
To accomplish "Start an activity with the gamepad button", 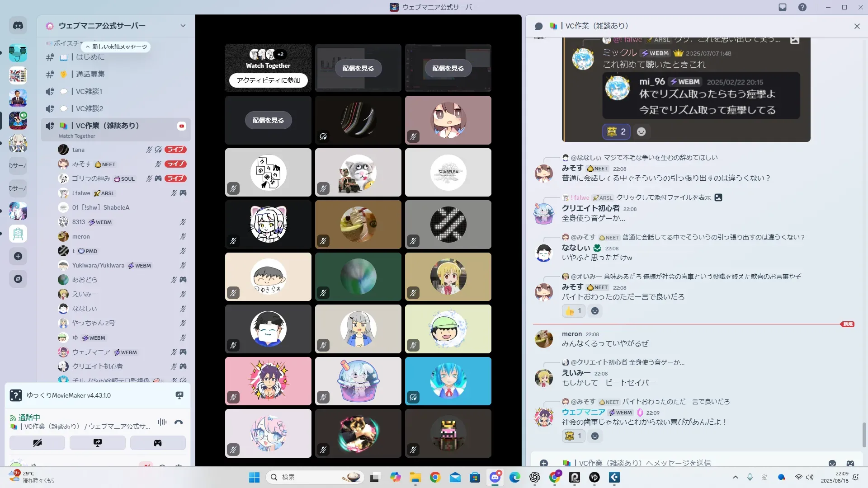I will pos(158,443).
